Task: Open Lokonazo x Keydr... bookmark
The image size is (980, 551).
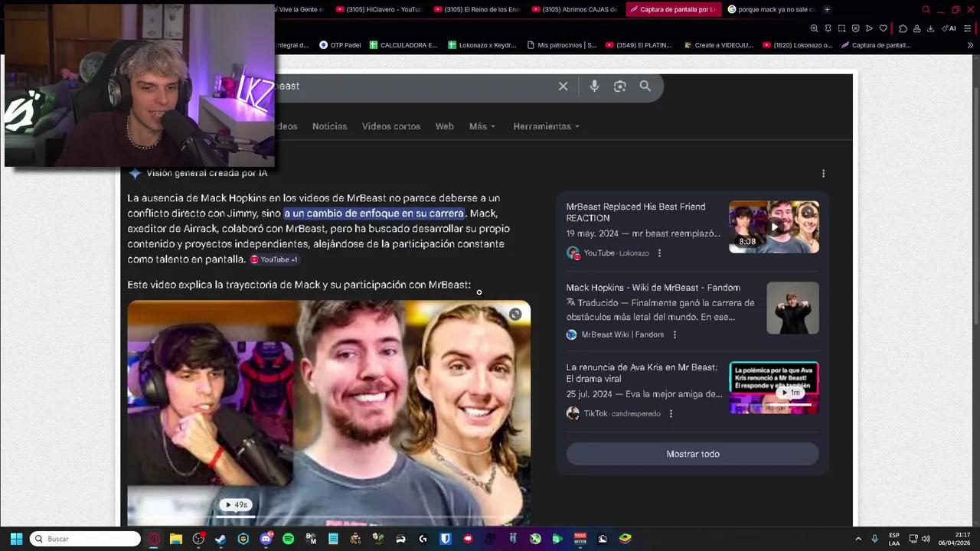Action: [482, 45]
